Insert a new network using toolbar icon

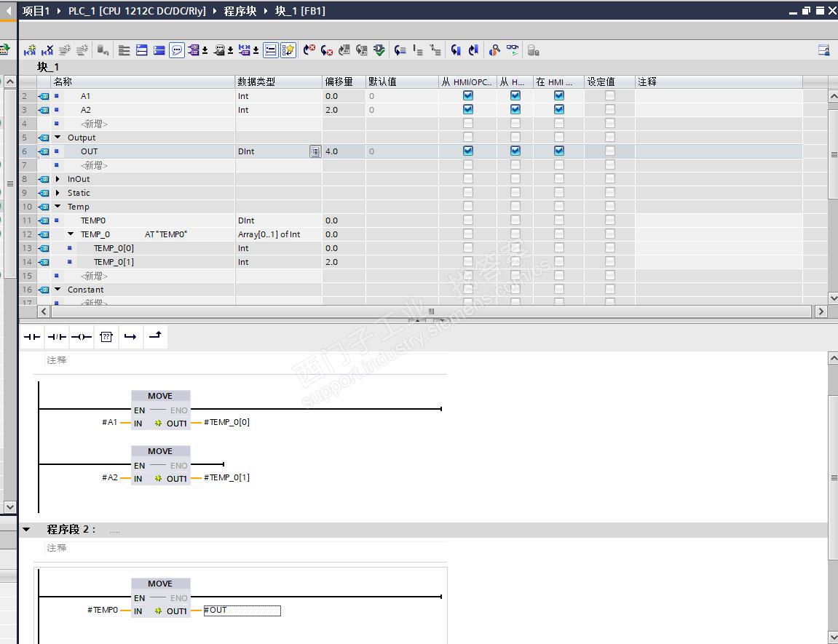point(30,50)
